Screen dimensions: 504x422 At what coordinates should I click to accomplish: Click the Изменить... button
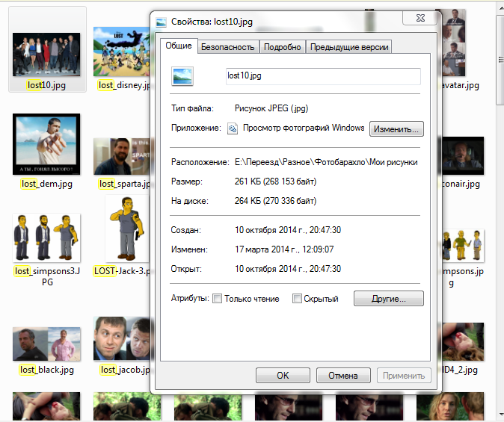(396, 129)
